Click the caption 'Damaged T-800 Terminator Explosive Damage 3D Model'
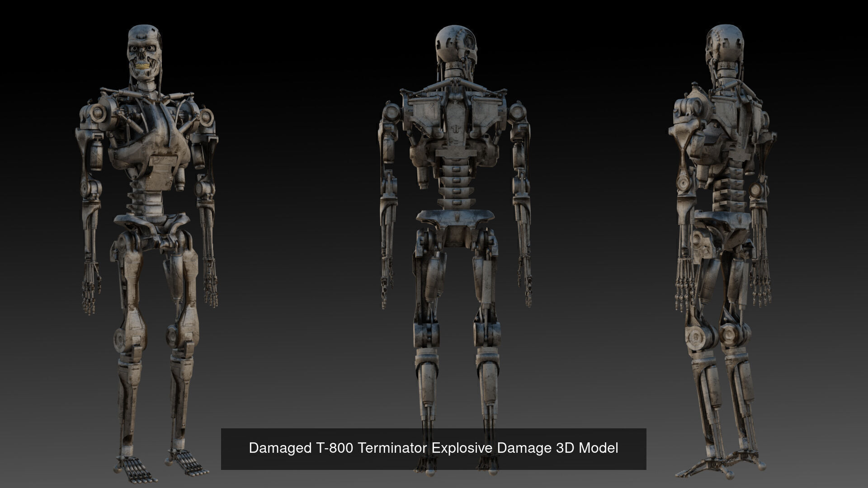Viewport: 868px width, 488px height. coord(433,448)
